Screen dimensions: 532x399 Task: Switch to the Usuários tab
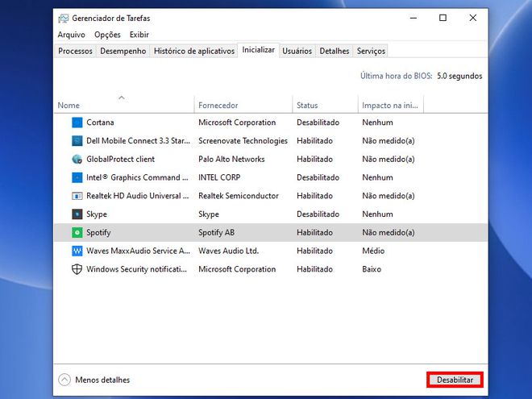(x=297, y=51)
